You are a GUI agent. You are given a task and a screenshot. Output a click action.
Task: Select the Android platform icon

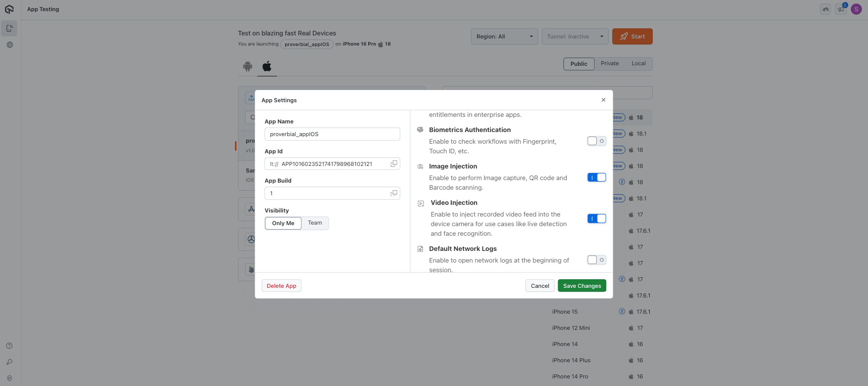248,66
